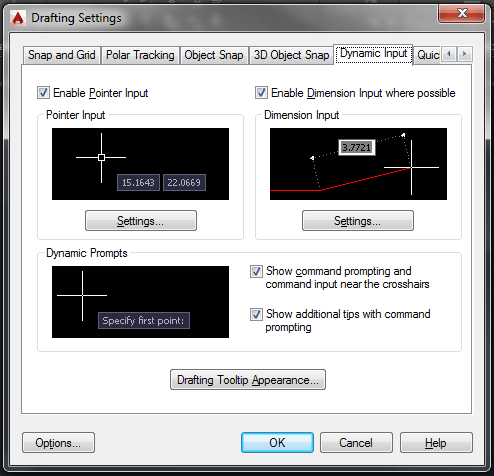Image resolution: width=494 pixels, height=476 pixels.
Task: Open the Polar Tracking tab
Action: pos(140,55)
